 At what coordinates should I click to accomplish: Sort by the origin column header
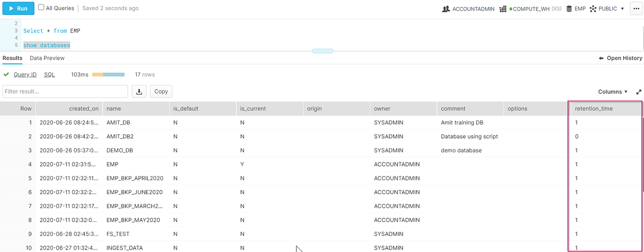pyautogui.click(x=337, y=108)
